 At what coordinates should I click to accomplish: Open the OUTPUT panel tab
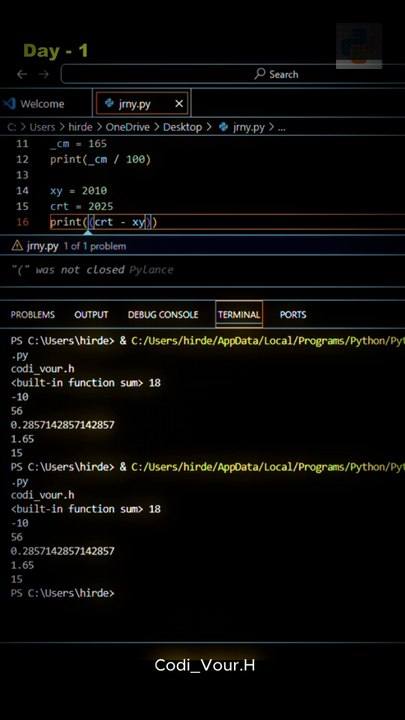[x=91, y=315]
